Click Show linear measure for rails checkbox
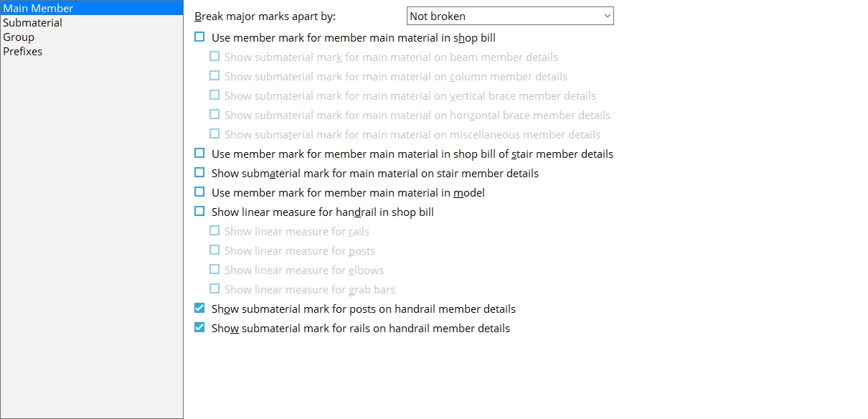Viewport: 868px width, 419px height. click(x=214, y=231)
